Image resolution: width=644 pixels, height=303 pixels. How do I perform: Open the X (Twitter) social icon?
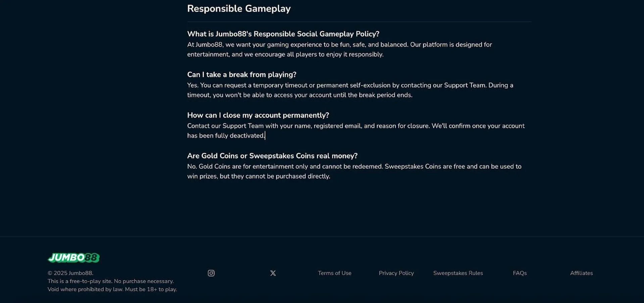pos(273,273)
